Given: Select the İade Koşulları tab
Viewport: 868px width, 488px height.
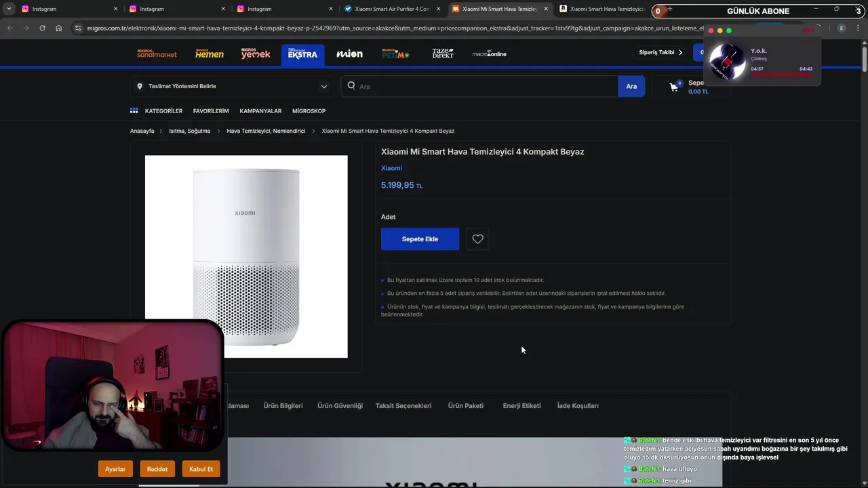Looking at the screenshot, I should tap(578, 405).
